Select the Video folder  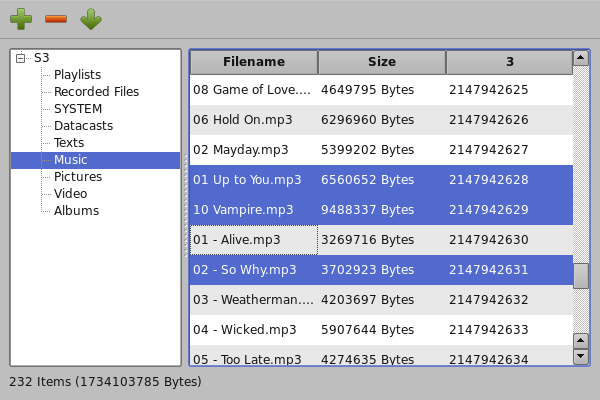pyautogui.click(x=70, y=194)
